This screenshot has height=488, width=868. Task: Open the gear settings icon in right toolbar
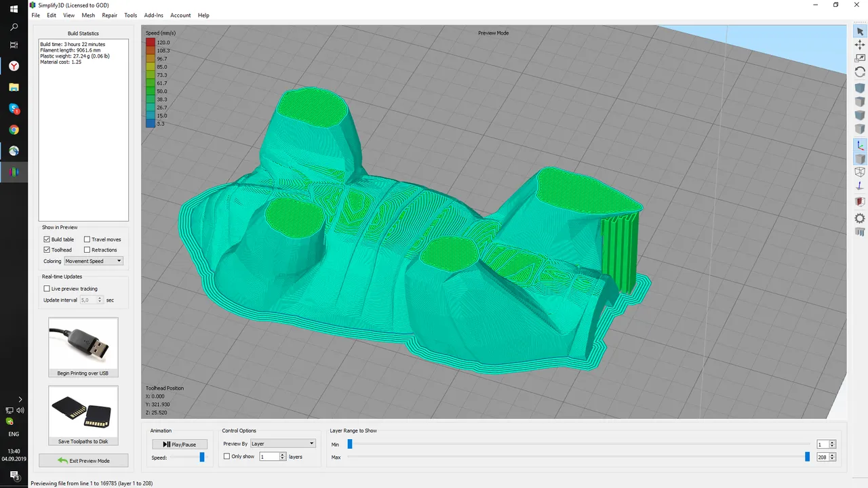pyautogui.click(x=860, y=218)
